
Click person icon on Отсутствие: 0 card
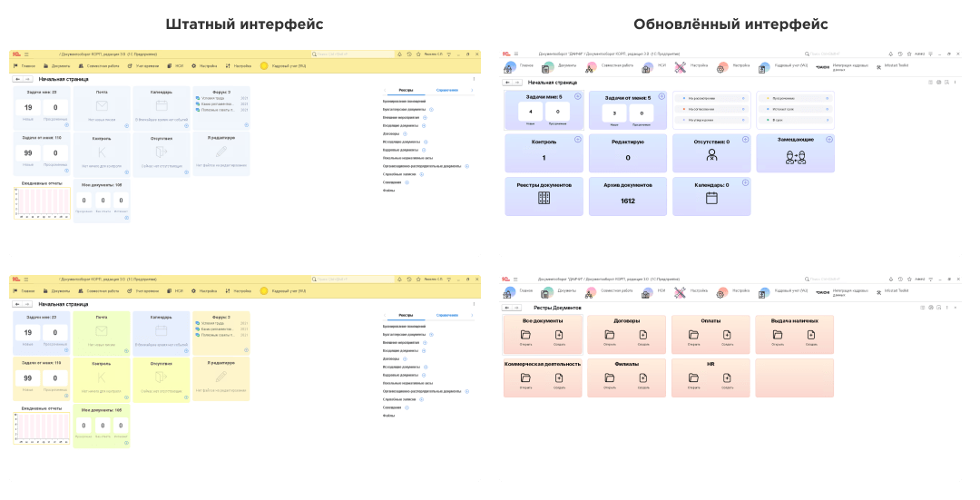click(x=711, y=155)
